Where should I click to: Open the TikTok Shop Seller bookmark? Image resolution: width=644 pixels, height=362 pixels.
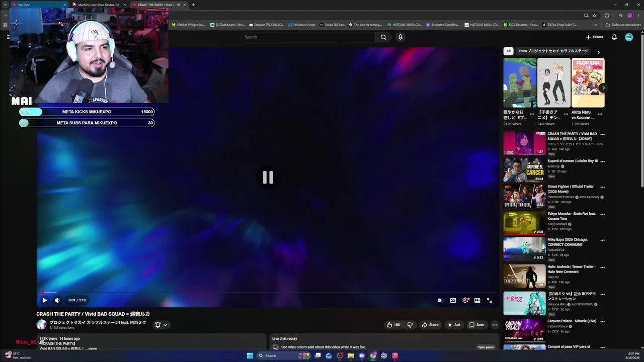pos(559,25)
